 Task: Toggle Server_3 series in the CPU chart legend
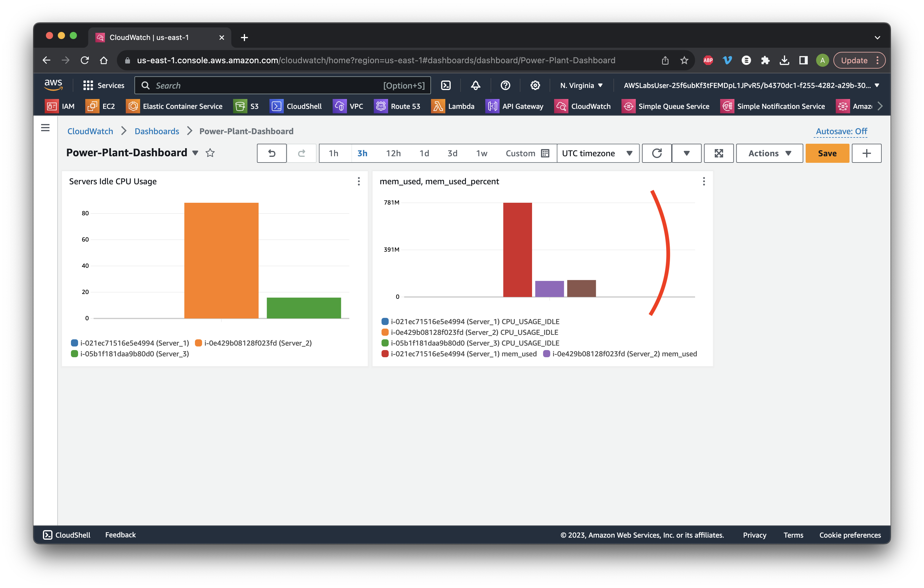130,354
